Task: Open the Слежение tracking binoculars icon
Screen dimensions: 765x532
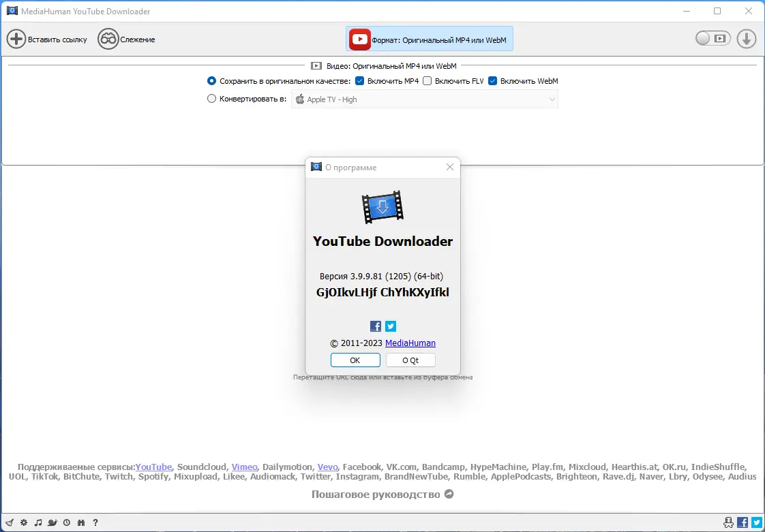Action: tap(108, 40)
